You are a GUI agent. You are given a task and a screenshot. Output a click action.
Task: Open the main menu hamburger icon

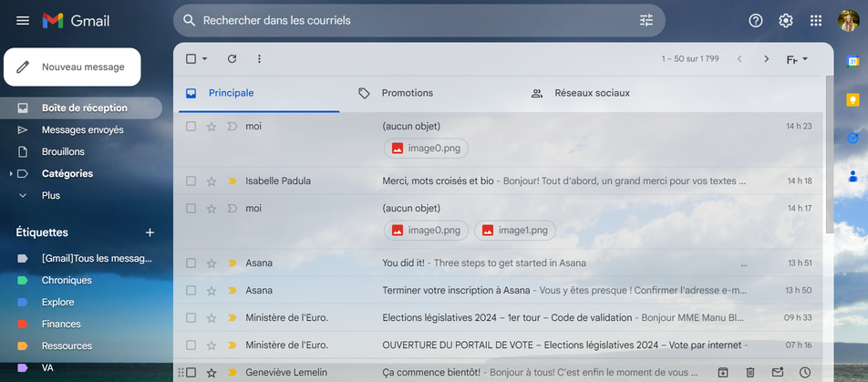point(23,20)
